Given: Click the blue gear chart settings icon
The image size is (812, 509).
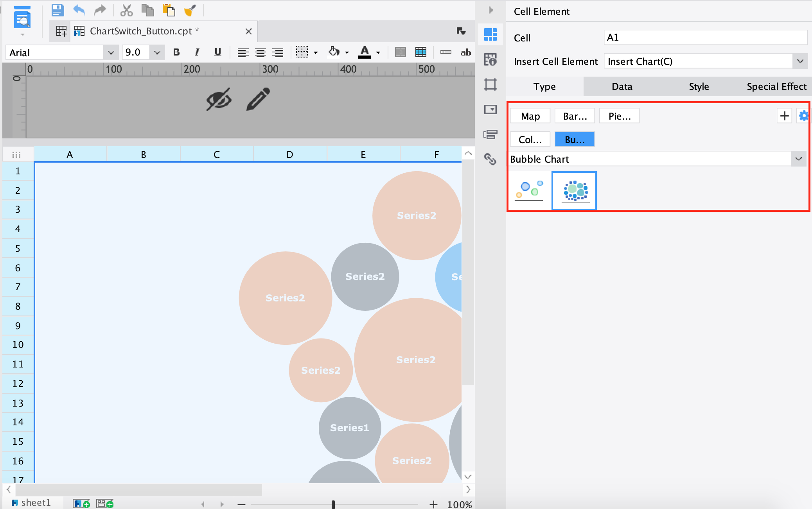Looking at the screenshot, I should (x=803, y=116).
